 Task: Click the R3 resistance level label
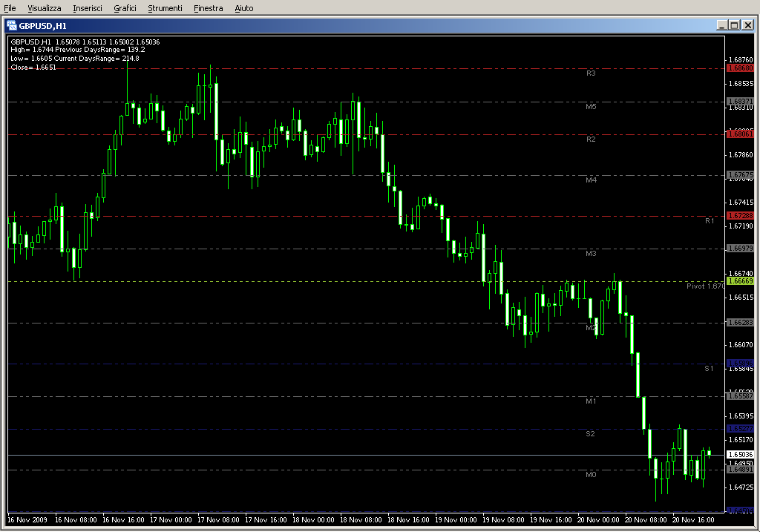coord(591,73)
